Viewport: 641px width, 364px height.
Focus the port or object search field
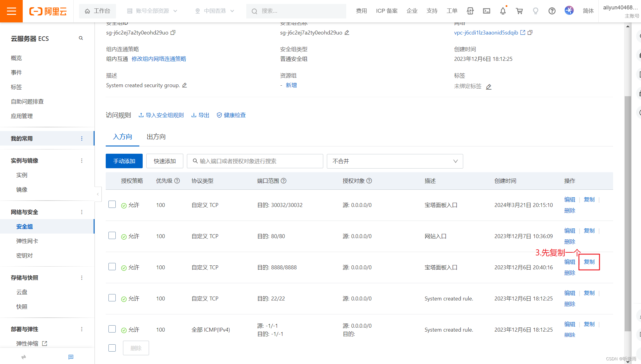(x=255, y=161)
